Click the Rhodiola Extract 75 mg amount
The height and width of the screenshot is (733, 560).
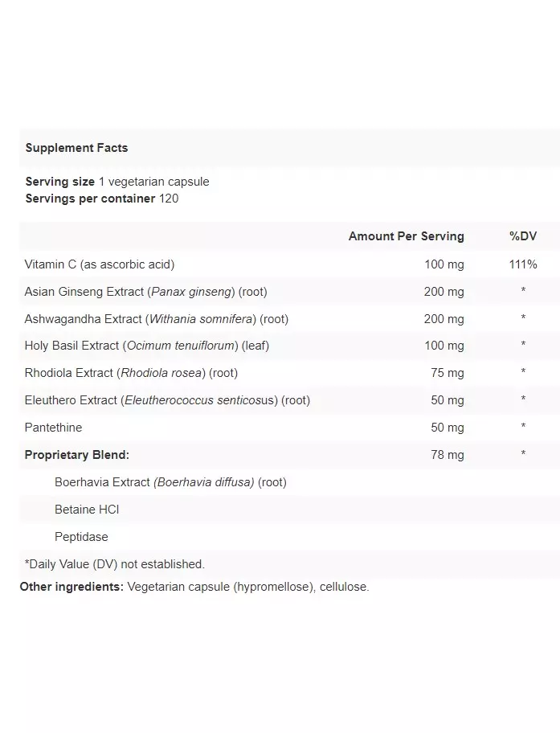point(448,373)
